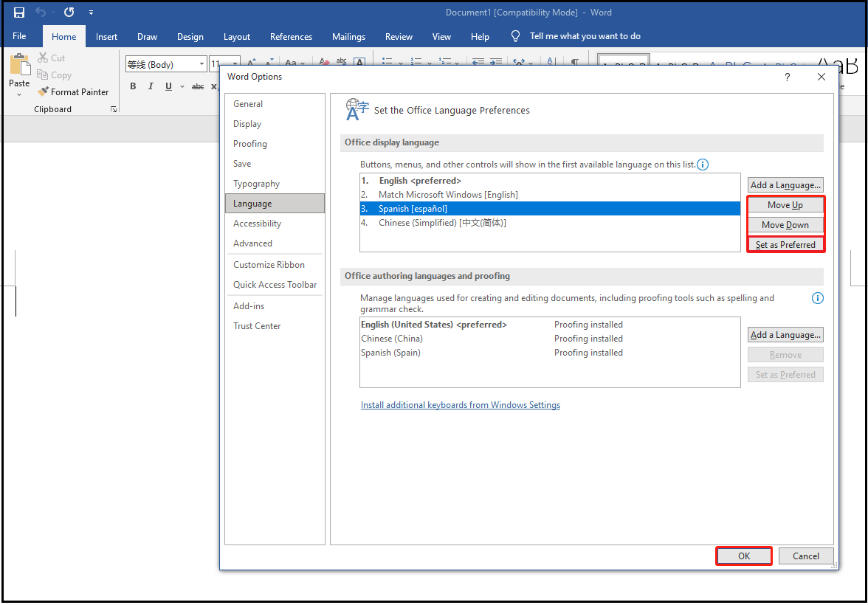Open the Clipboard dialog launcher
The width and height of the screenshot is (868, 605).
114,108
